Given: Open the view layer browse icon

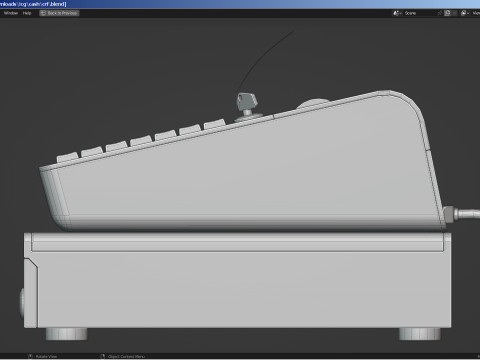Looking at the screenshot, I should [465, 13].
